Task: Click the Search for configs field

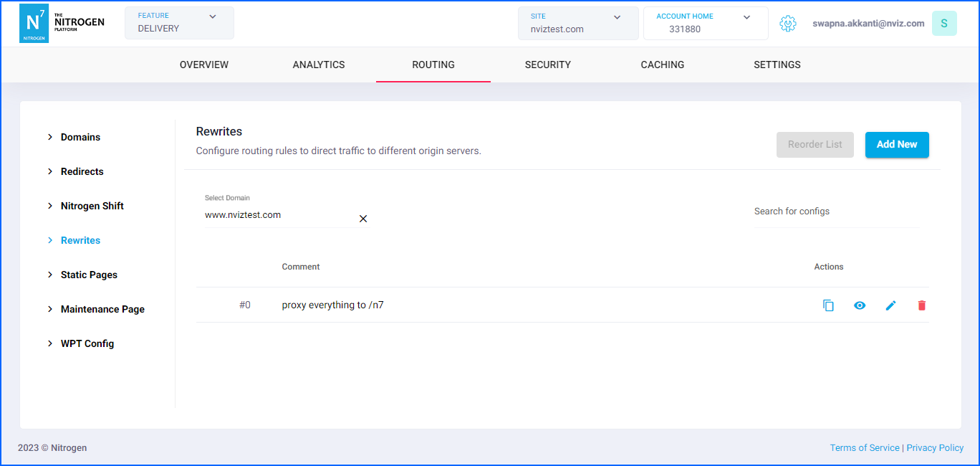Action: (835, 211)
